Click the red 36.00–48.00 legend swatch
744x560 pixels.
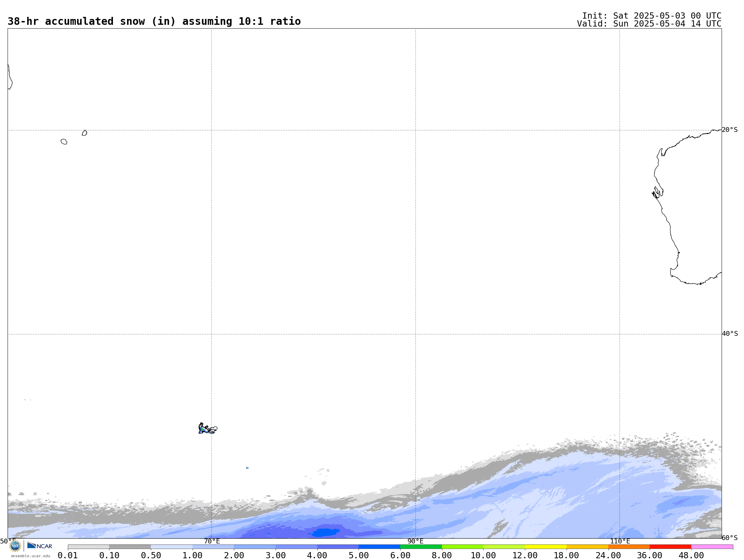click(670, 547)
